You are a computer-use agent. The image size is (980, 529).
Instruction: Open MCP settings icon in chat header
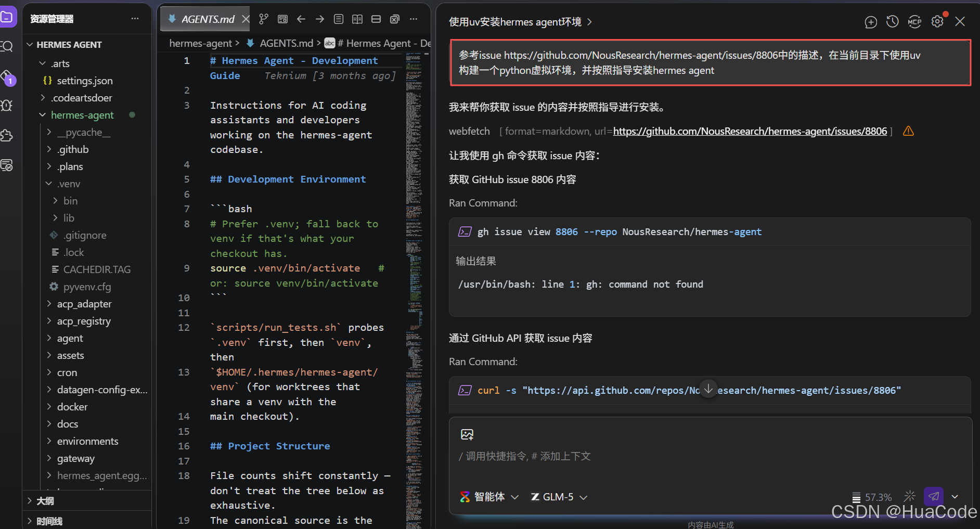[914, 21]
